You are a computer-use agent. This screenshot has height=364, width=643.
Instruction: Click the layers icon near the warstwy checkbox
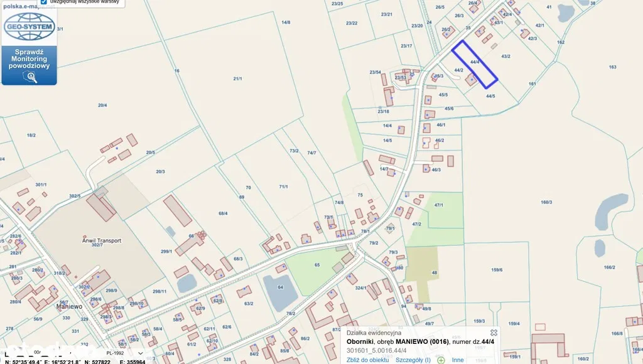[x=44, y=3]
